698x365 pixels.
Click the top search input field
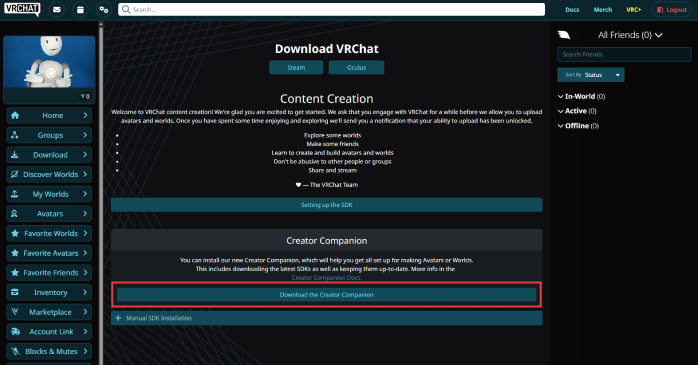click(331, 9)
